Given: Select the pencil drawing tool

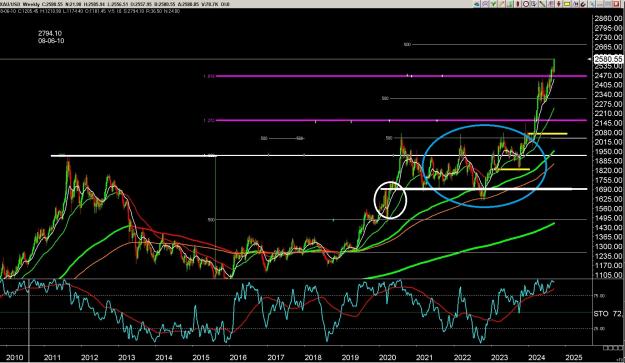Looking at the screenshot, I should click(503, 4).
